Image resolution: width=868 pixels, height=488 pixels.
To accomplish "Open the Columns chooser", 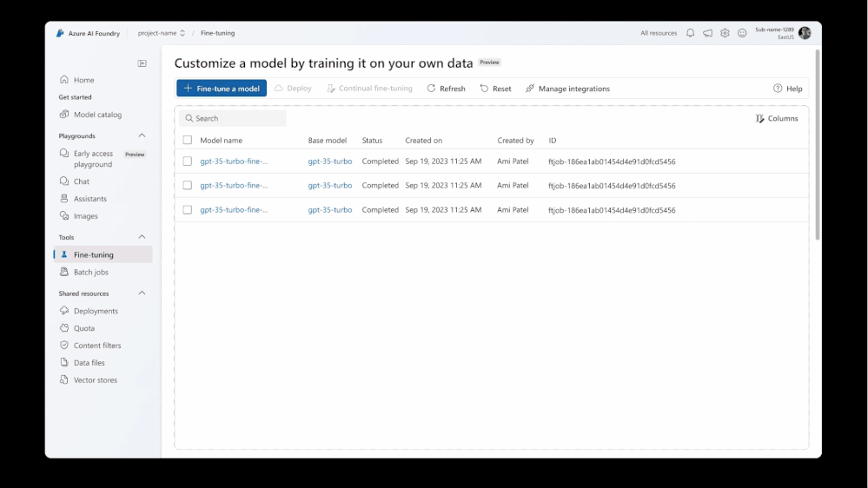I will click(x=777, y=118).
